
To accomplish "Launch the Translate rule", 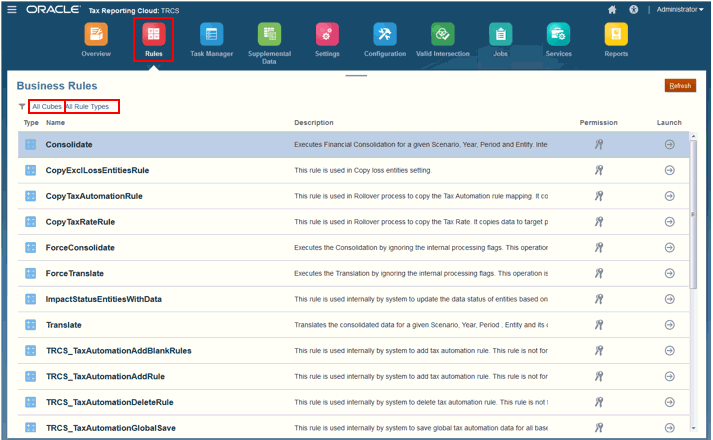I will (x=669, y=325).
